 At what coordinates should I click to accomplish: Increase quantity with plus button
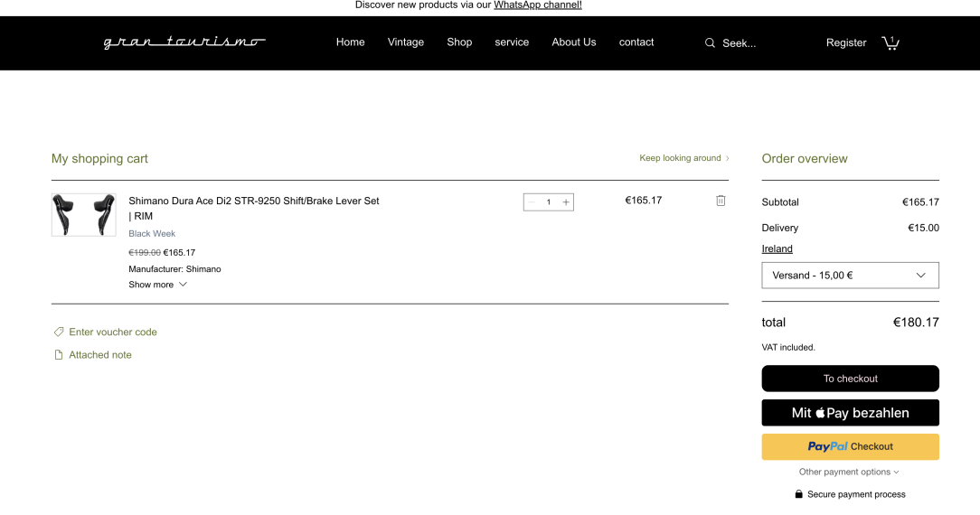pos(566,201)
